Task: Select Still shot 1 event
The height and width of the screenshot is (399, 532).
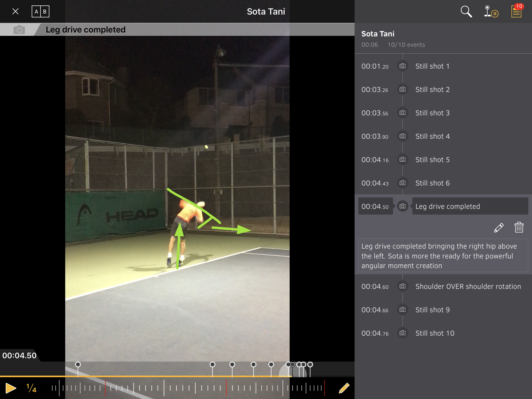Action: 432,66
